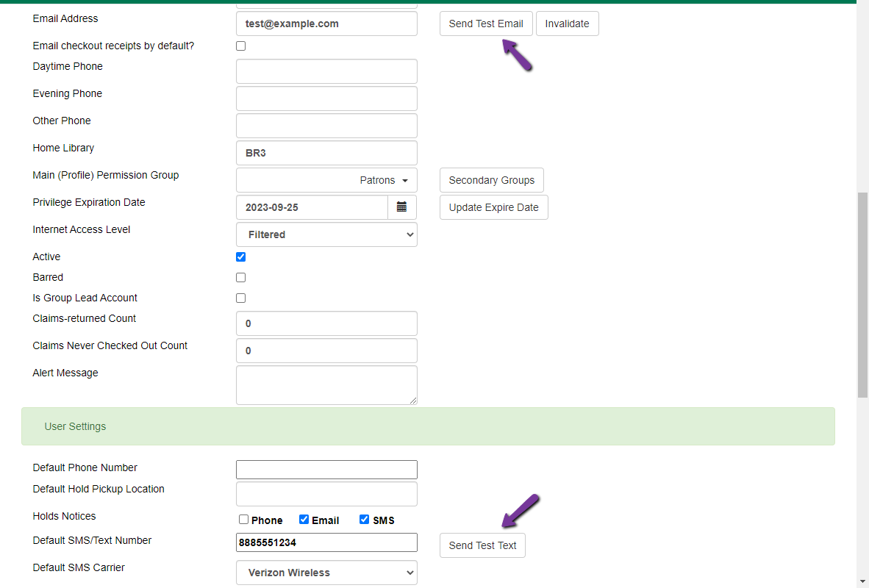This screenshot has width=869, height=588.
Task: Click the Home Library field
Action: [326, 153]
